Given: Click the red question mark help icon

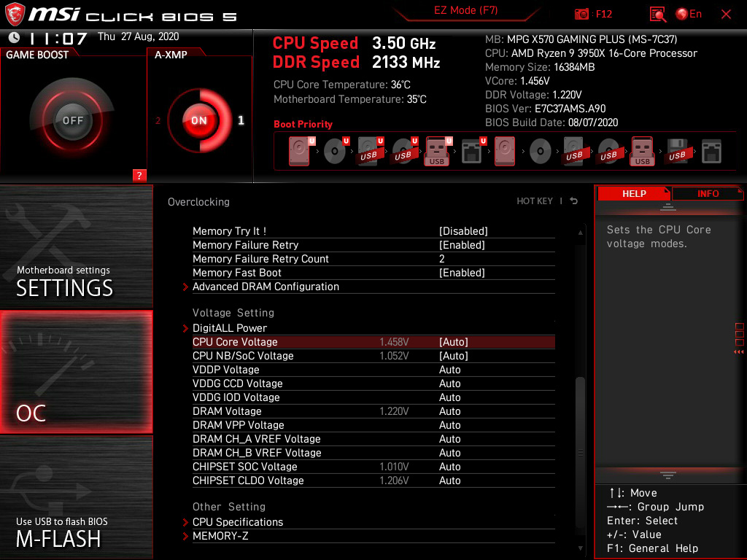Looking at the screenshot, I should coord(139,175).
